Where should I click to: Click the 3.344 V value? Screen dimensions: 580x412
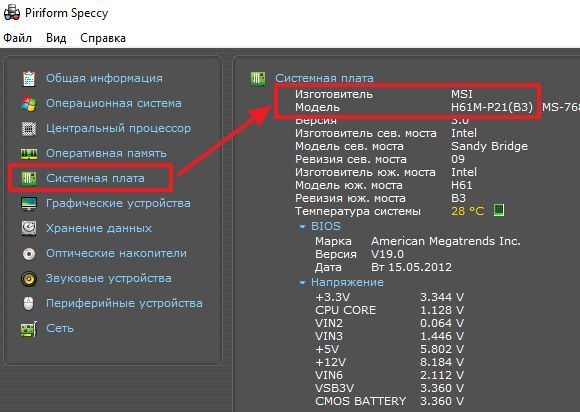point(442,297)
